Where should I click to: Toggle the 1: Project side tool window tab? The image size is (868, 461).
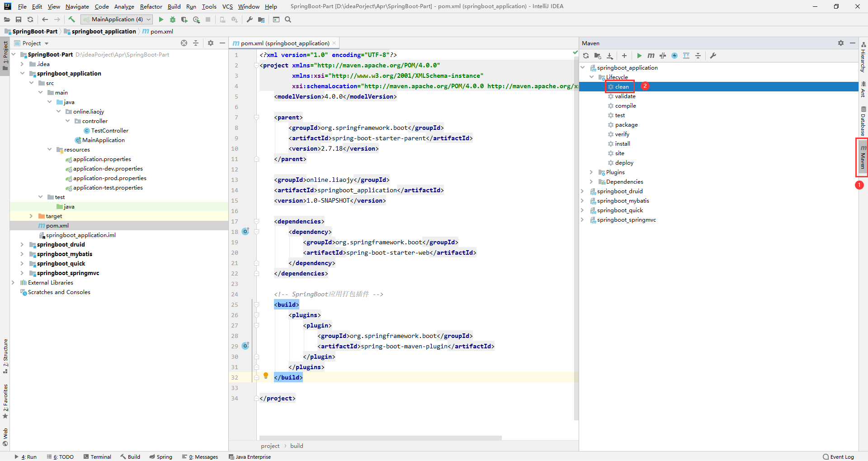(x=5, y=56)
